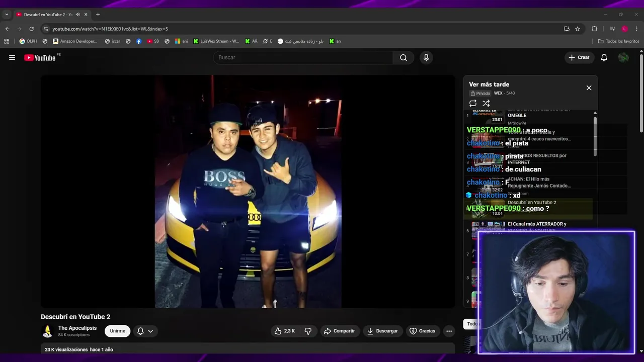Reload the page

point(31,29)
